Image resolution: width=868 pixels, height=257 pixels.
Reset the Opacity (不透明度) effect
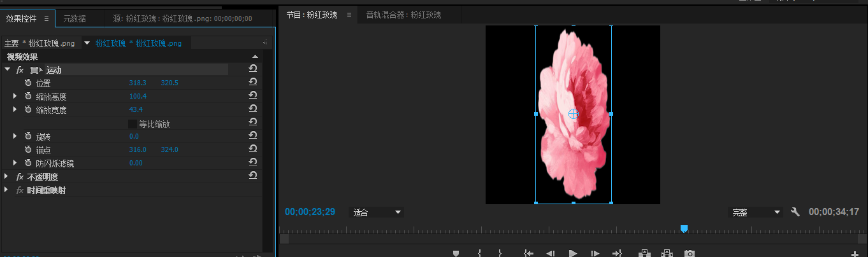(253, 176)
